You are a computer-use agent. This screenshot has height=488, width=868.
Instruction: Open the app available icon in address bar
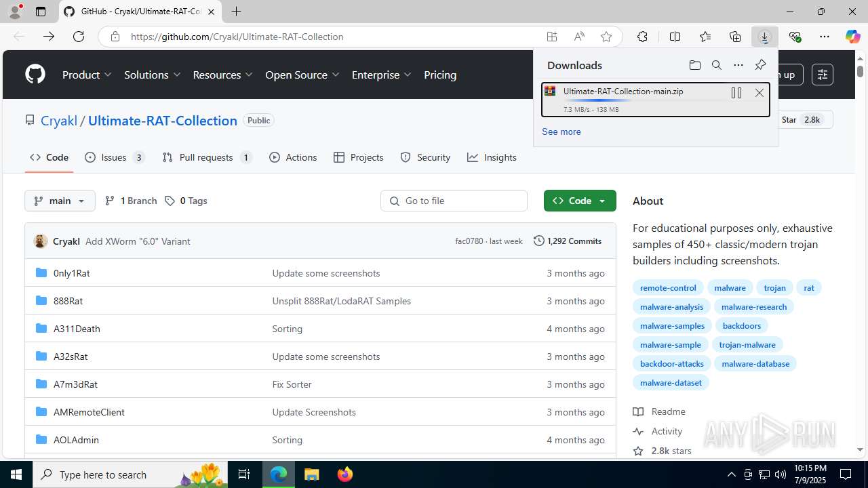[x=552, y=37]
